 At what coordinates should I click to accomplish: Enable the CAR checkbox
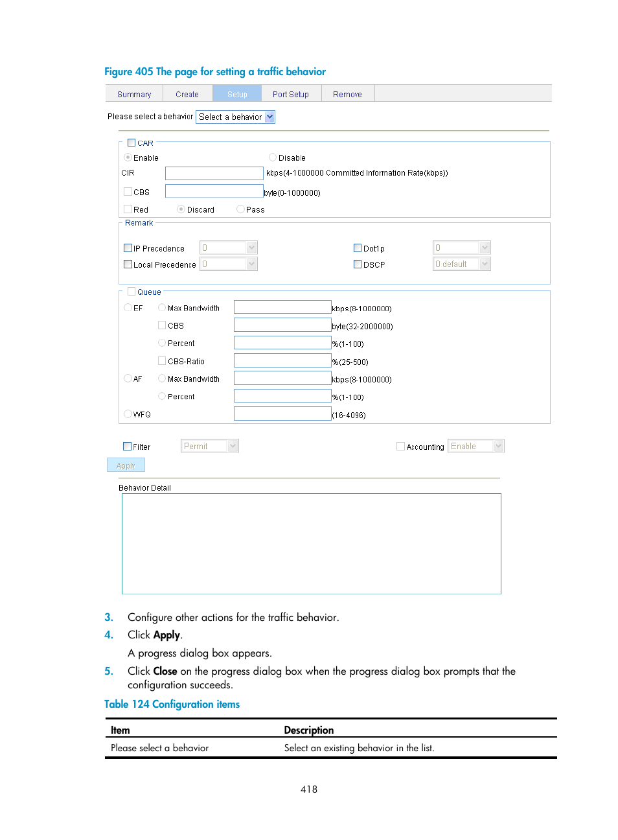pyautogui.click(x=132, y=143)
